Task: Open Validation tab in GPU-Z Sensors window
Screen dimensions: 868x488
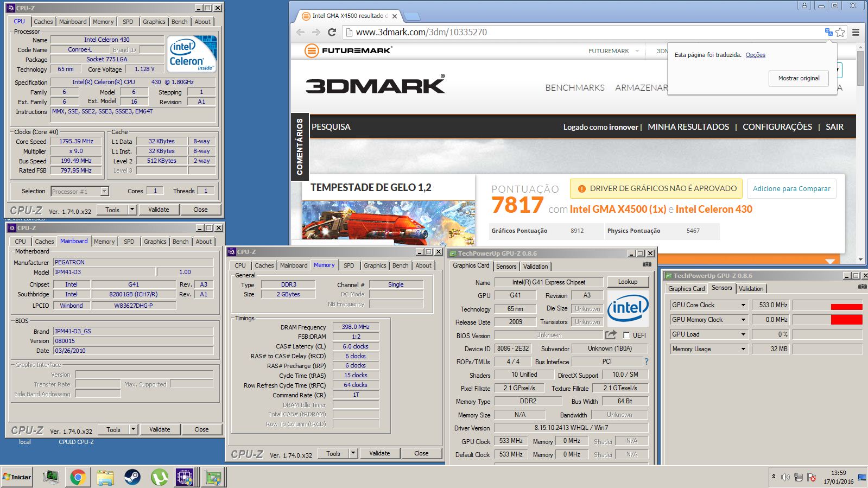Action: click(751, 289)
